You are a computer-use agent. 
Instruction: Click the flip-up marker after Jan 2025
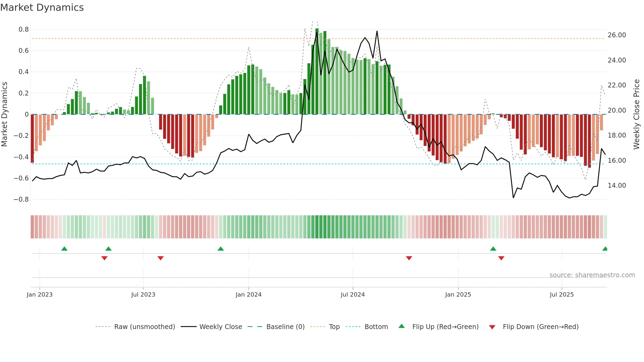click(x=493, y=249)
